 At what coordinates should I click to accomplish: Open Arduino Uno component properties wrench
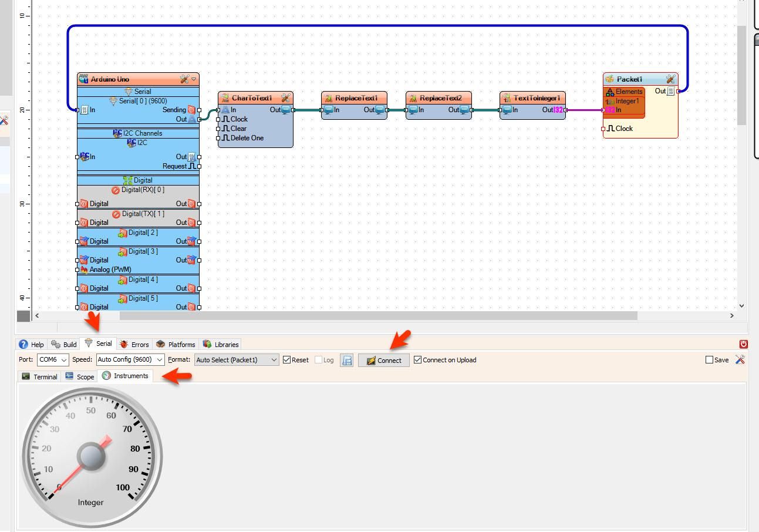(x=185, y=79)
